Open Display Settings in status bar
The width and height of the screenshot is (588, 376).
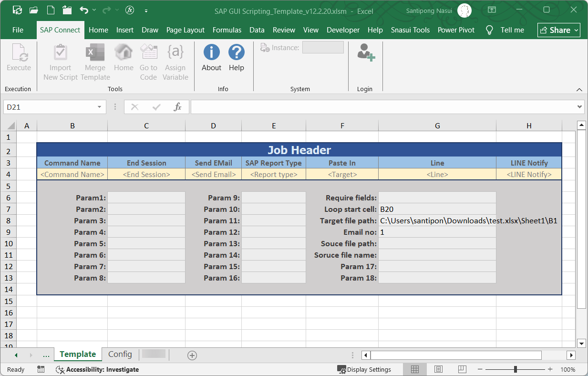click(364, 369)
